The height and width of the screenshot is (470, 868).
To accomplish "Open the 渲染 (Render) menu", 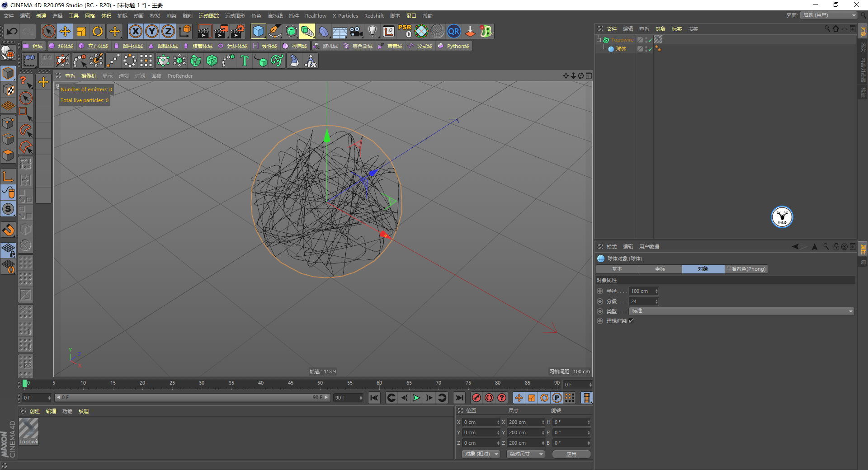I will [x=171, y=16].
